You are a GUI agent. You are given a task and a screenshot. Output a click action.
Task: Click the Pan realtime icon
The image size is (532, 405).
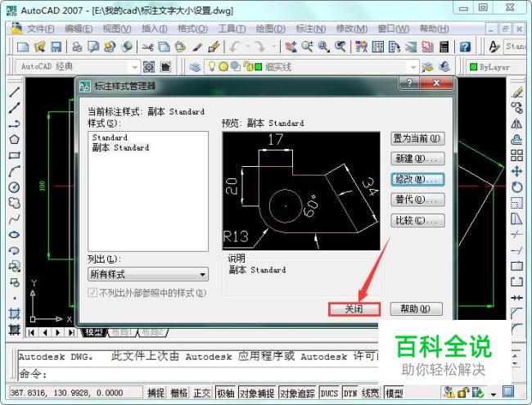click(x=291, y=47)
